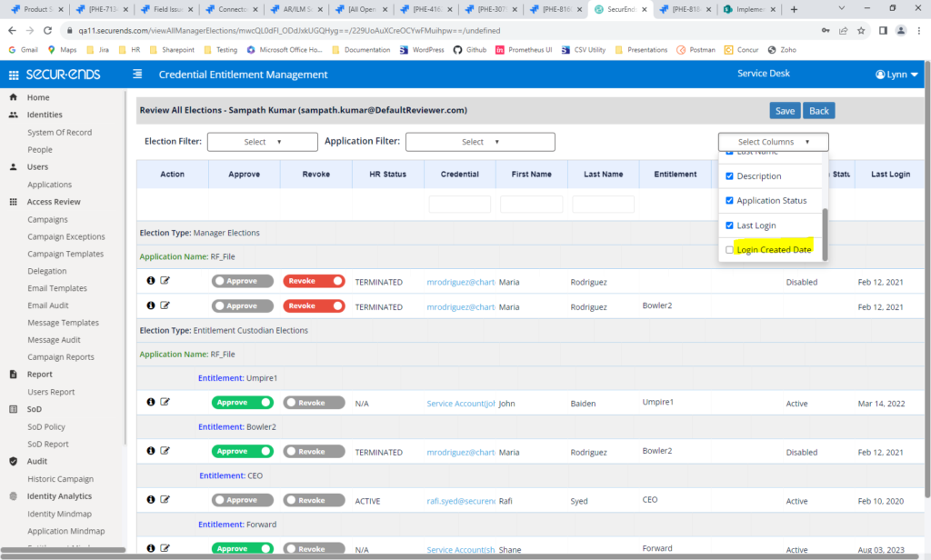The image size is (931, 560).
Task: Click the Last Name column filter input
Action: click(604, 205)
